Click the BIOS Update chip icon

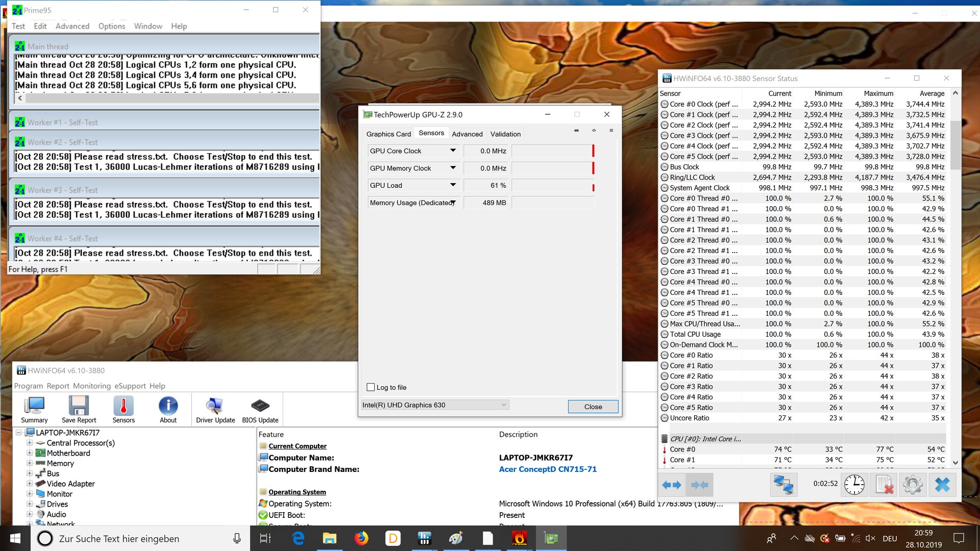260,409
